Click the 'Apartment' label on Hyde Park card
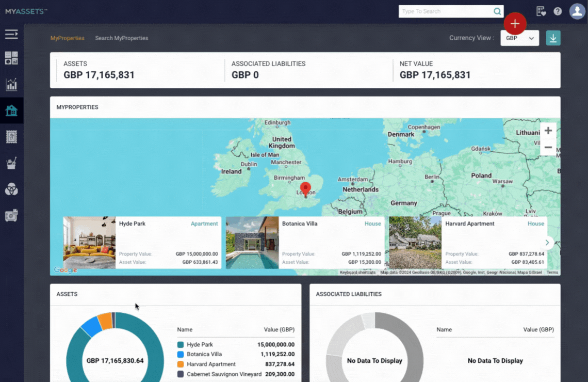 point(204,224)
